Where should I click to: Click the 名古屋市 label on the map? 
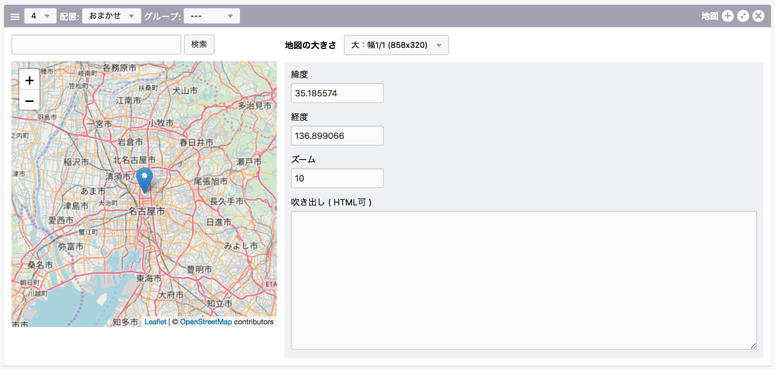(146, 211)
